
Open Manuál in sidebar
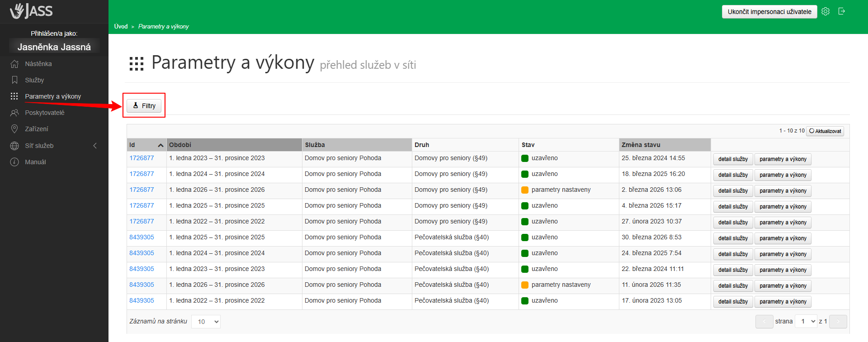point(35,162)
